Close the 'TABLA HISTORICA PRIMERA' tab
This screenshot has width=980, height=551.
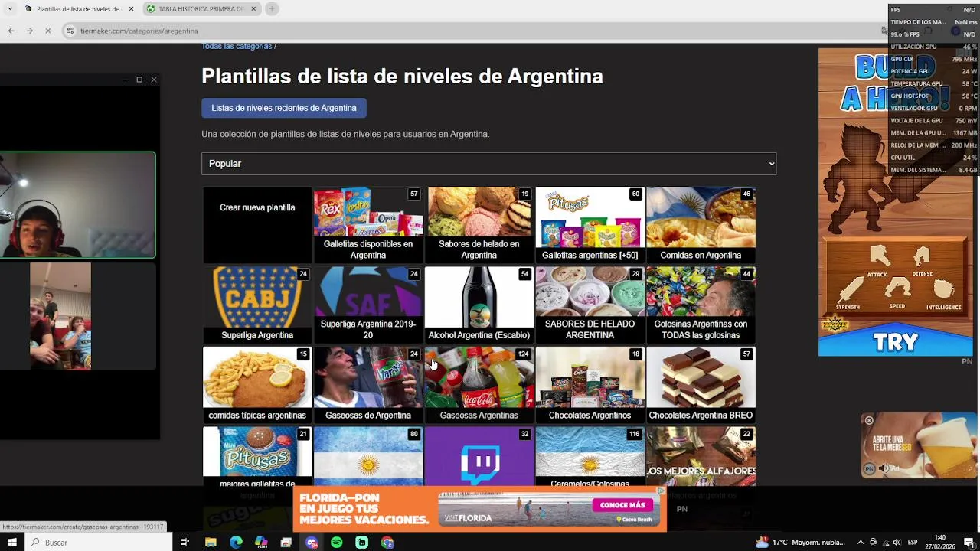[x=253, y=8]
